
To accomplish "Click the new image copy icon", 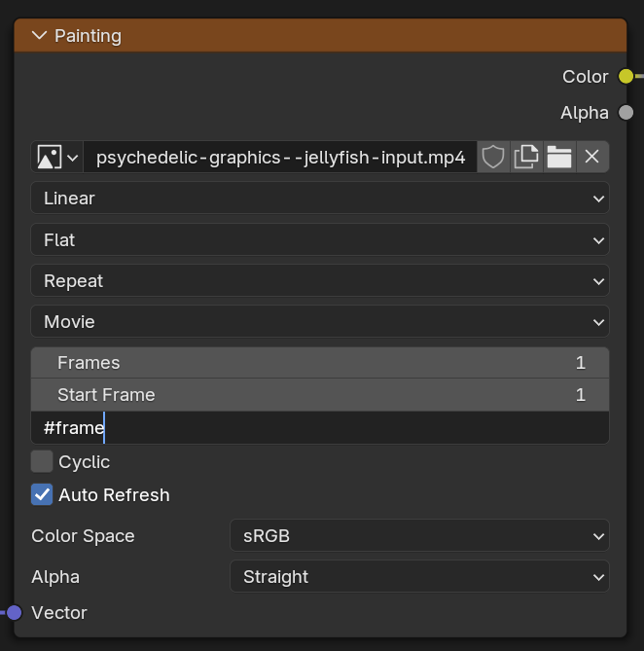I will (526, 157).
